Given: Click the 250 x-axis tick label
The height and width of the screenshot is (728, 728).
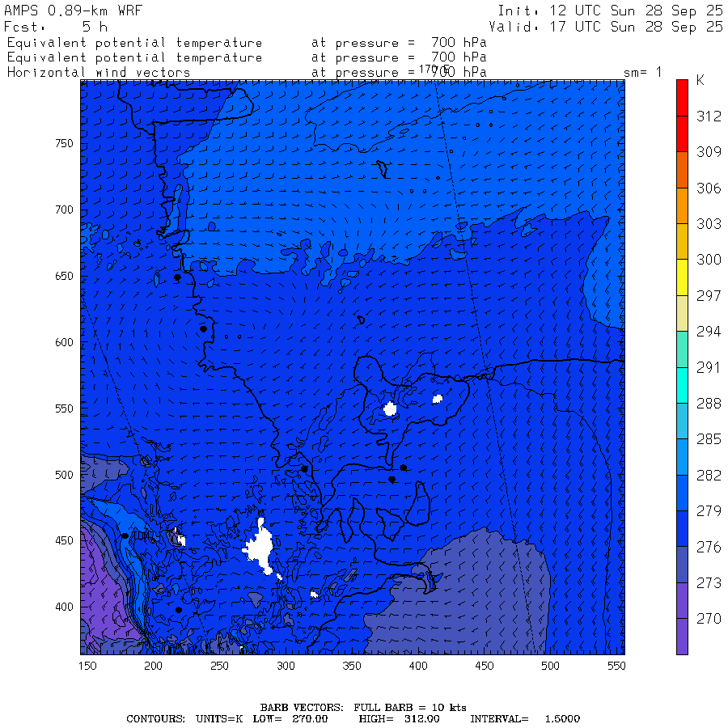Looking at the screenshot, I should [219, 666].
